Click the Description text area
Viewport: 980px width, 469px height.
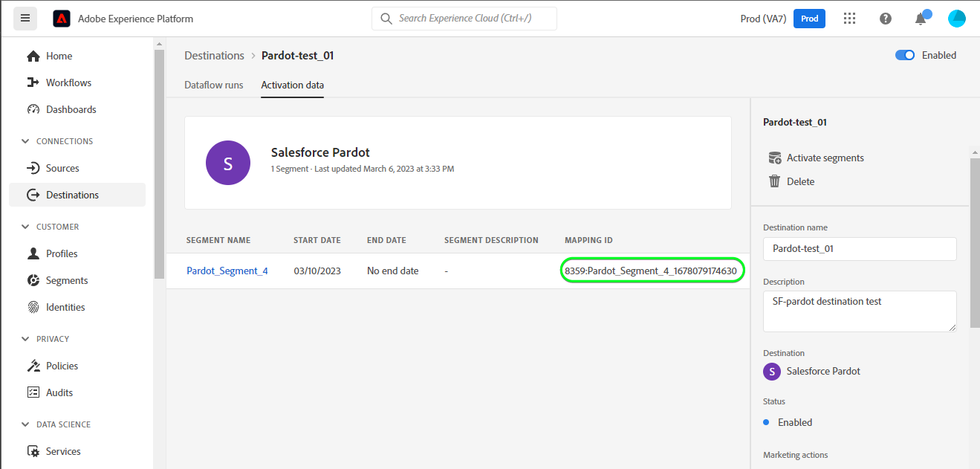click(860, 311)
